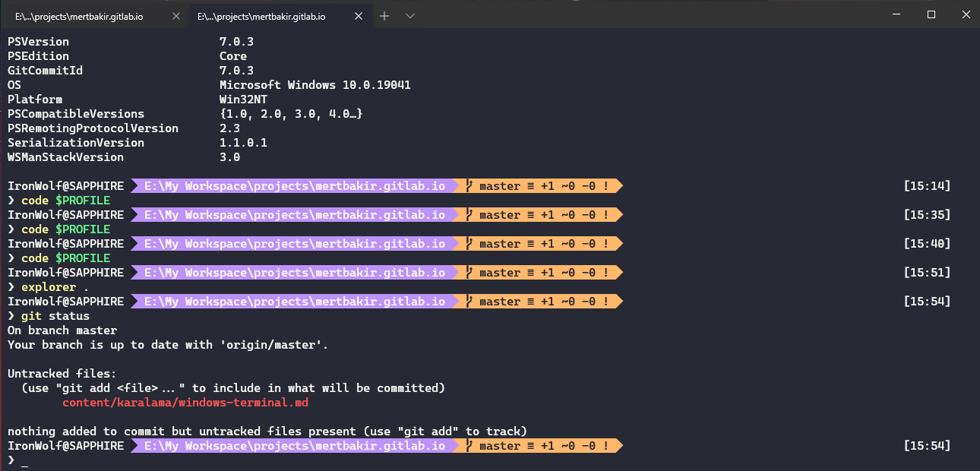The width and height of the screenshot is (980, 471).
Task: Expand the profile dropdown chevron
Action: pos(410,16)
